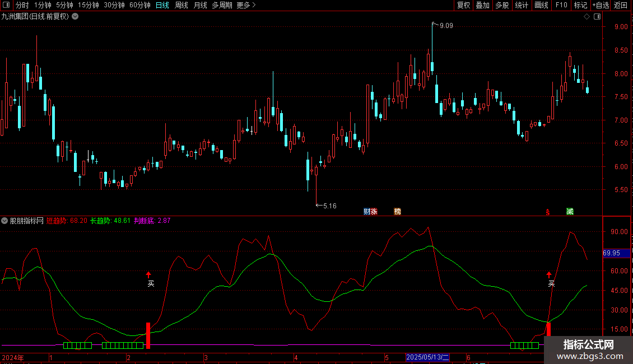Viewport: 633px width, 364px height.
Task: Click the green 减 marker
Action: pyautogui.click(x=570, y=212)
